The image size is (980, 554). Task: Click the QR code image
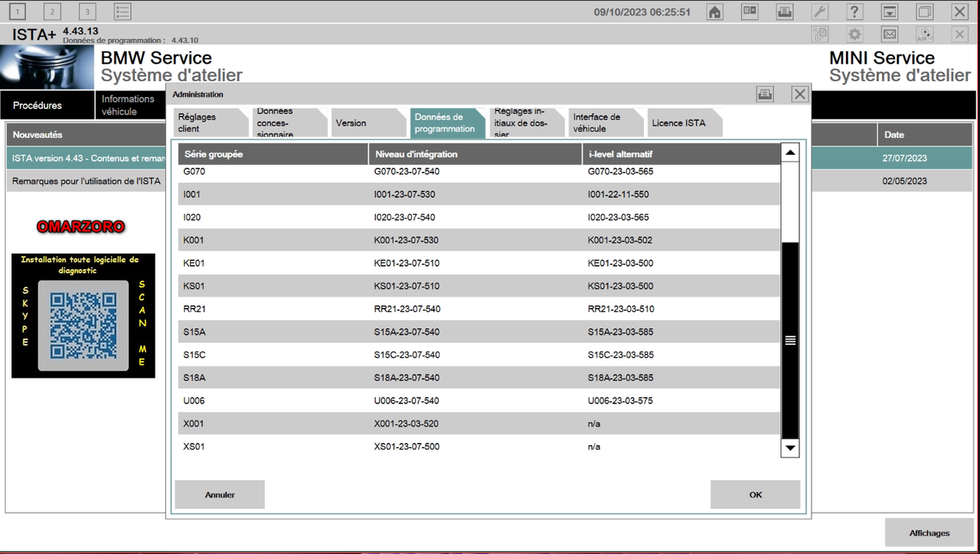pyautogui.click(x=83, y=326)
